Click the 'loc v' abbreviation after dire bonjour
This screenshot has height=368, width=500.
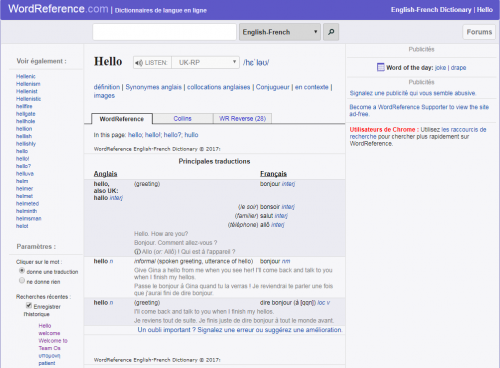(324, 303)
